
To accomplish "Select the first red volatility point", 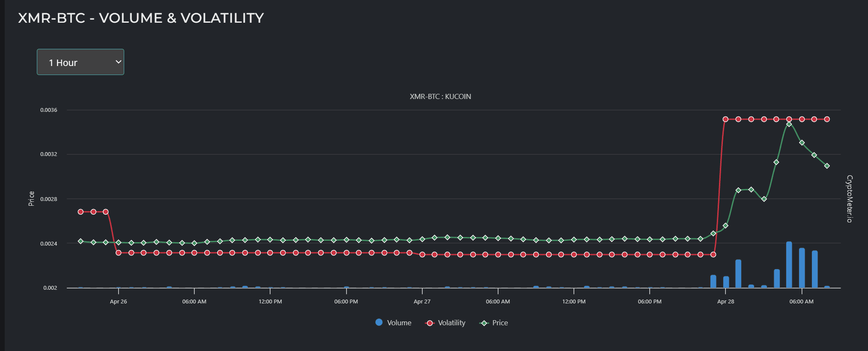I will click(81, 212).
